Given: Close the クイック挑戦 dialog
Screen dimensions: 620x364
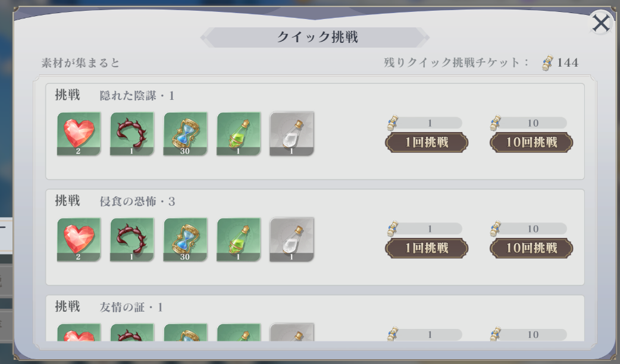Looking at the screenshot, I should coord(600,23).
